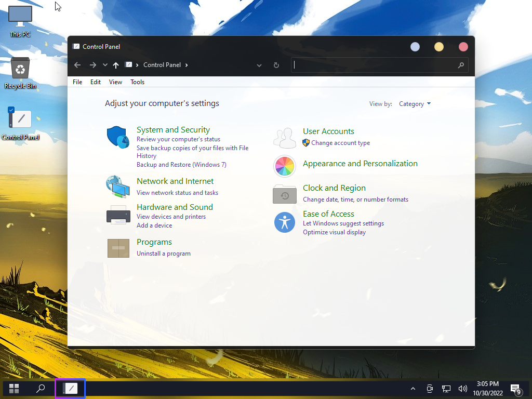Viewport: 532px width, 399px height.
Task: Expand the chevron after Control Panel in the path
Action: pos(187,65)
